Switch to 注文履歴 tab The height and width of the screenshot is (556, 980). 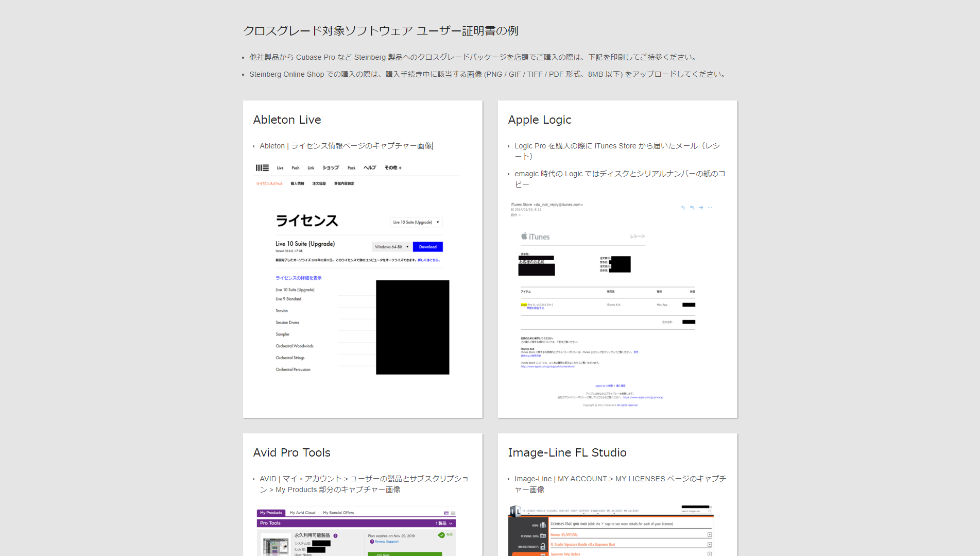[x=319, y=183]
